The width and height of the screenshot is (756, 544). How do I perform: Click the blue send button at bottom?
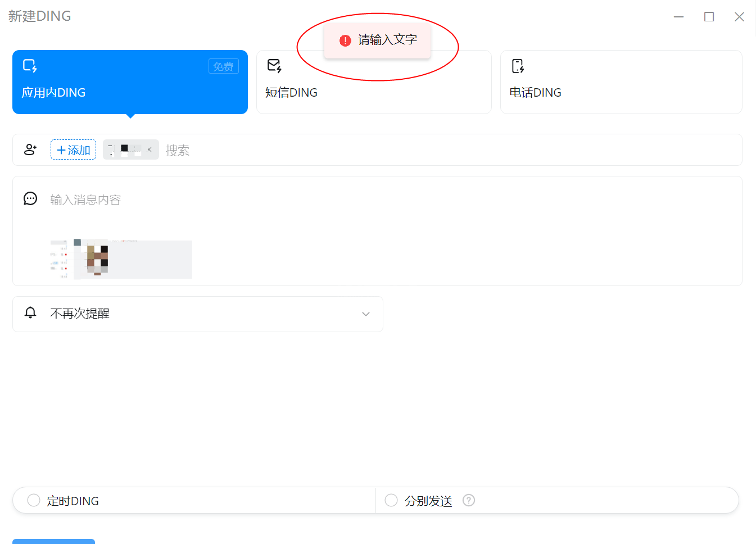[x=53, y=541]
